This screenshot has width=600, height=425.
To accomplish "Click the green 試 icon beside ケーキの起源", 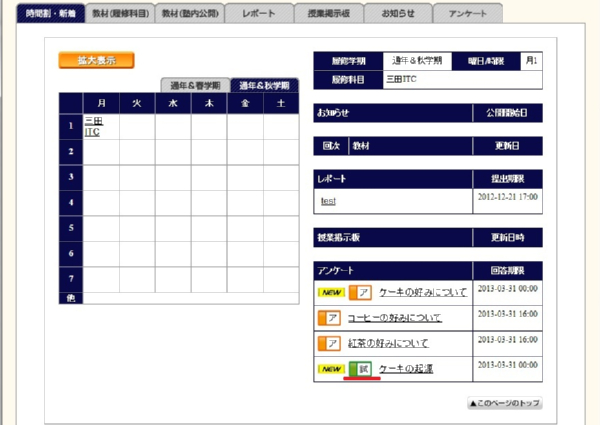I will tap(364, 369).
